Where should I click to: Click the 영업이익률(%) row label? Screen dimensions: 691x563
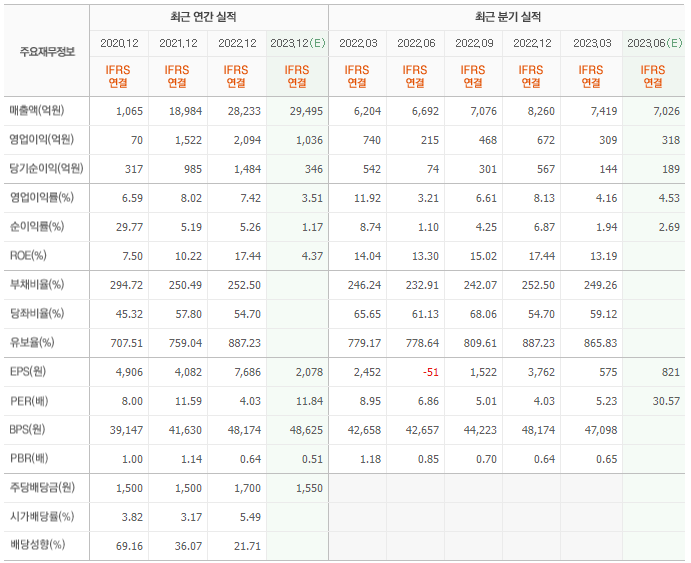[x=41, y=197]
